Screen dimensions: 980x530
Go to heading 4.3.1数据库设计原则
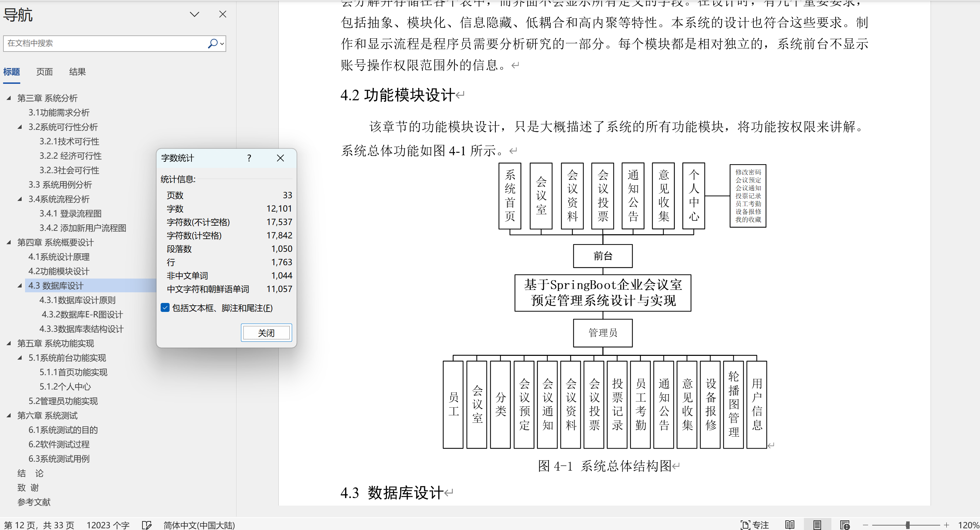point(77,300)
